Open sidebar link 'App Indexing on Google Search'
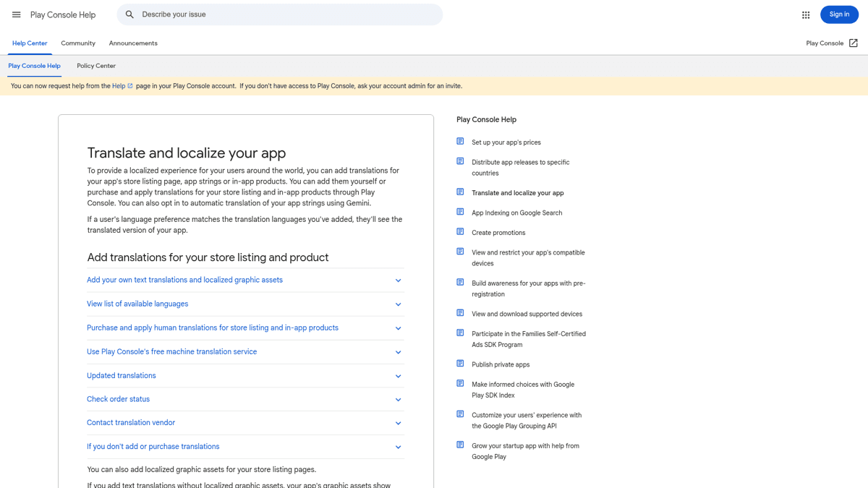Image resolution: width=868 pixels, height=488 pixels. tap(516, 213)
